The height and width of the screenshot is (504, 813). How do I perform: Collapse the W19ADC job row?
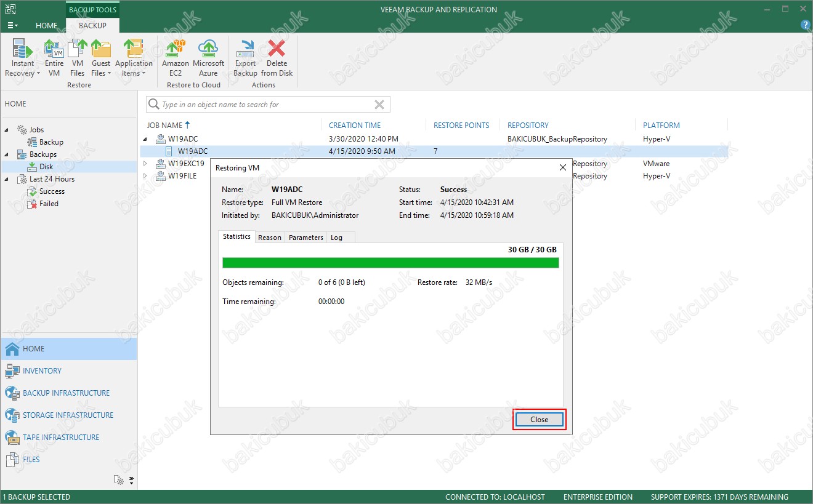coord(146,139)
